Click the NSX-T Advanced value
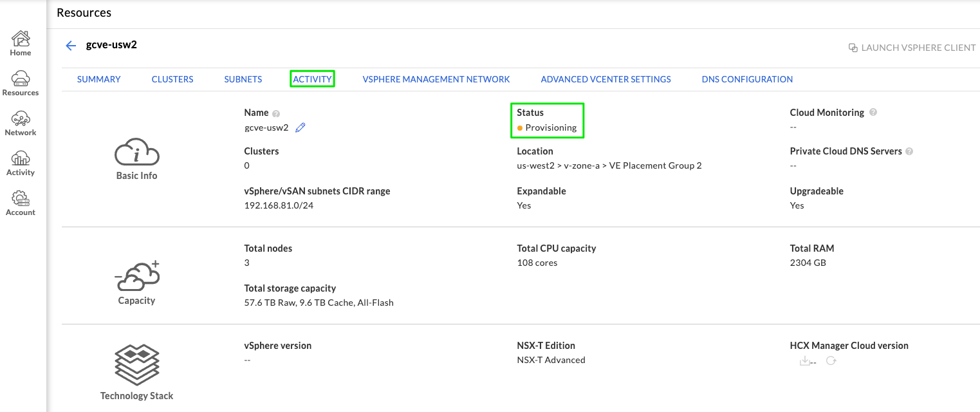 pyautogui.click(x=551, y=360)
